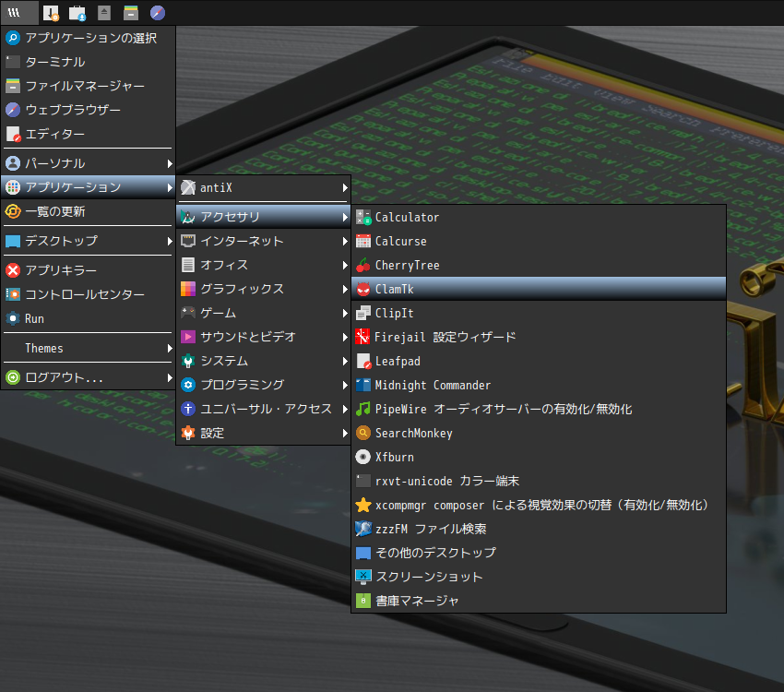Viewport: 784px width, 692px height.
Task: Expand the ゲーム submenu
Action: 264,313
